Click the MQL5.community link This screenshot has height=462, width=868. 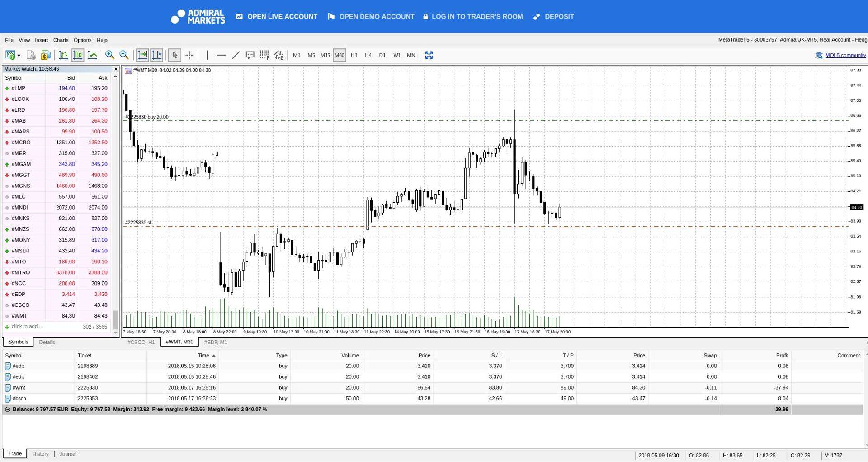pos(845,55)
